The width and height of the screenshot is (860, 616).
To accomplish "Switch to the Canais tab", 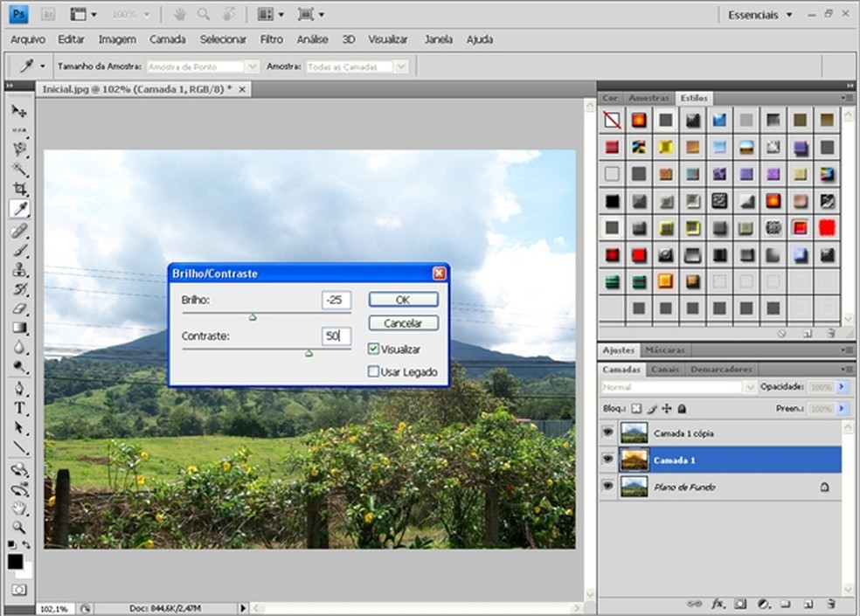I will click(664, 370).
